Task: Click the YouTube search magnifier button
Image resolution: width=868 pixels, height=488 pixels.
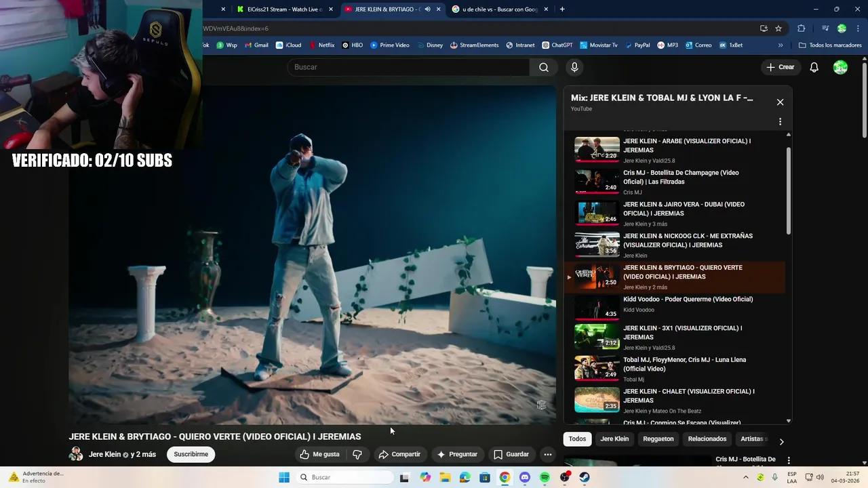Action: pyautogui.click(x=543, y=67)
